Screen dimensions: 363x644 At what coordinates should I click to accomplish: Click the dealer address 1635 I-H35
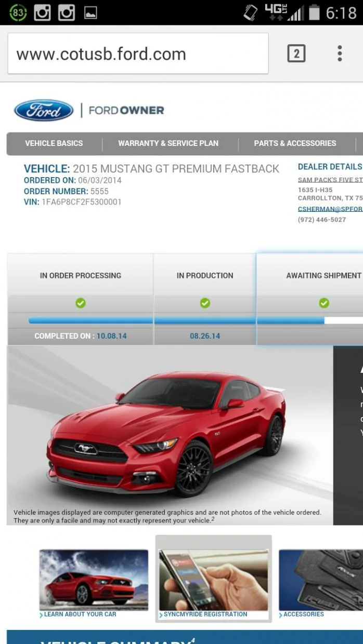pos(315,190)
